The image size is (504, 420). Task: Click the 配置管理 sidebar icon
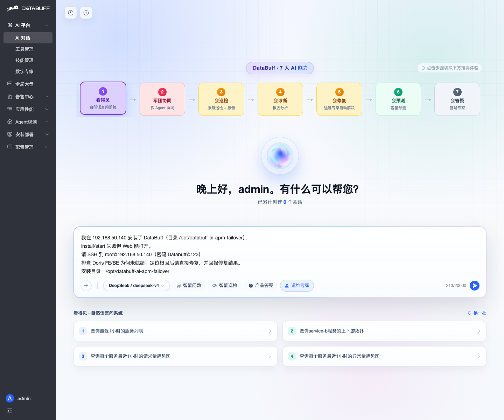tap(10, 147)
